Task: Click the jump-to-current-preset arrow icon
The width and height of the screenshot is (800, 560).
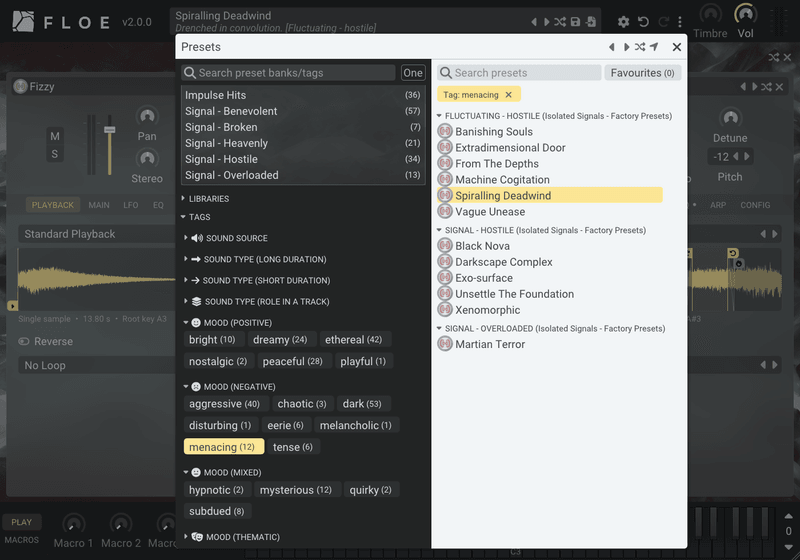Action: click(x=654, y=47)
